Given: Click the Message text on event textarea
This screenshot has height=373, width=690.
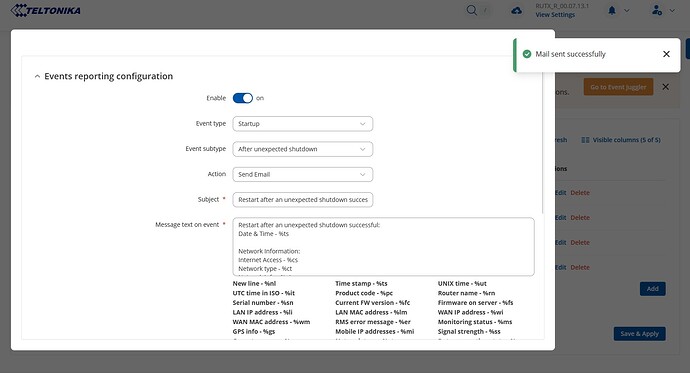Looking at the screenshot, I should click(383, 247).
